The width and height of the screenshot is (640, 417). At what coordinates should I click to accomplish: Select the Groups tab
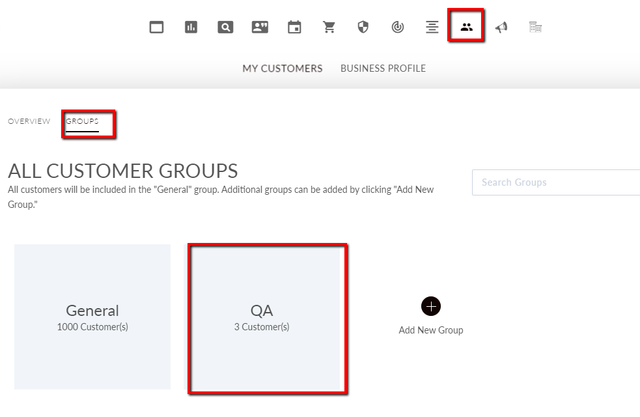pyautogui.click(x=82, y=121)
